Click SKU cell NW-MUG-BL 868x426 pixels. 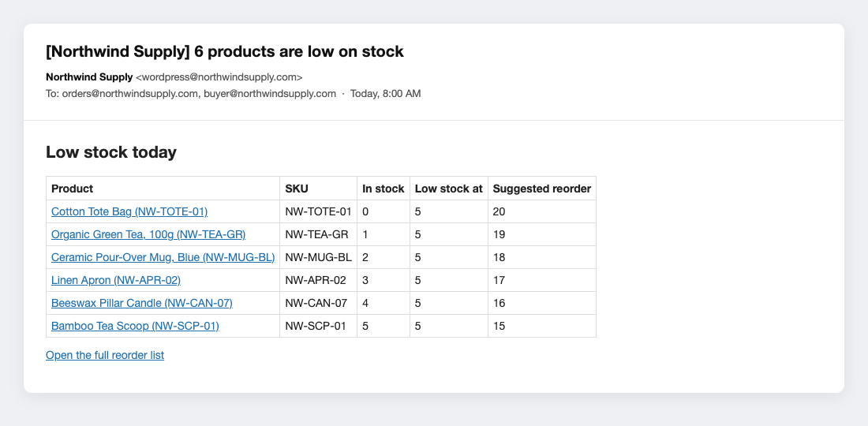tap(318, 257)
